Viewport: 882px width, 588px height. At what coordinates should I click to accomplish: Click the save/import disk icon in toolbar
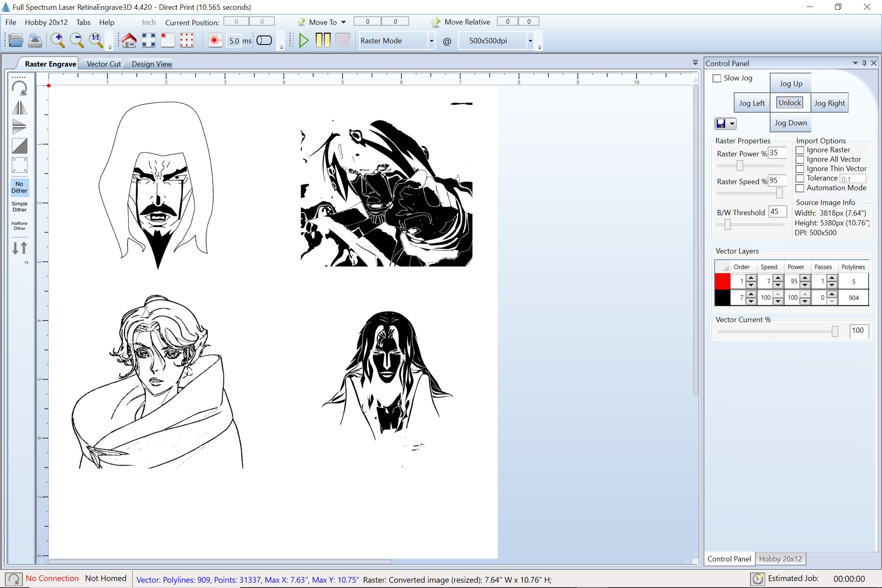[35, 40]
